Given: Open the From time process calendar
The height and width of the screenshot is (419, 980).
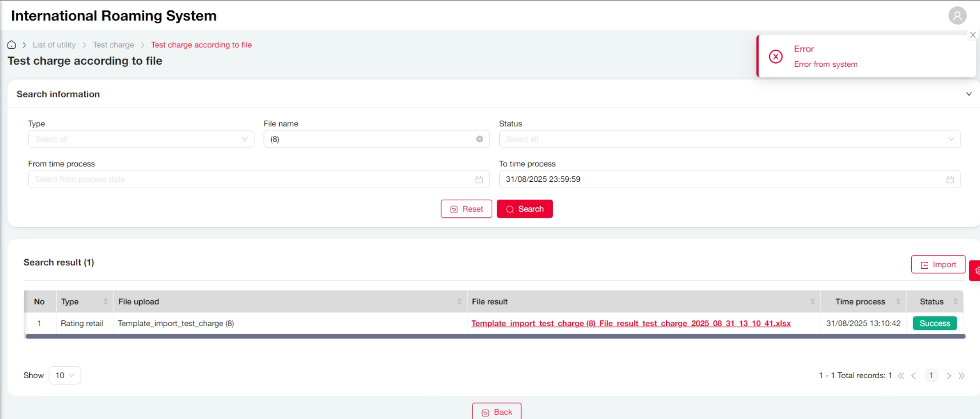Looking at the screenshot, I should coord(479,180).
